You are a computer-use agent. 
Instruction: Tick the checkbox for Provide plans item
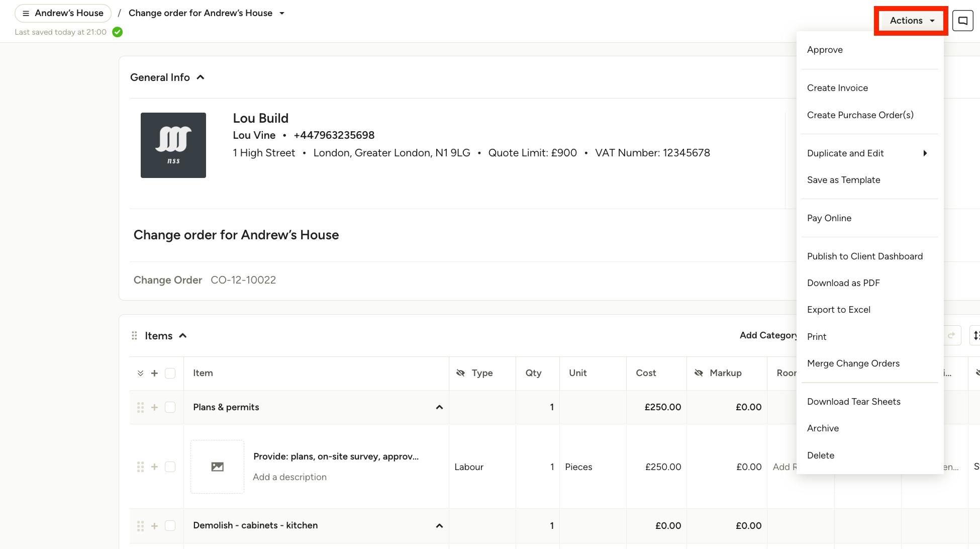click(x=170, y=467)
